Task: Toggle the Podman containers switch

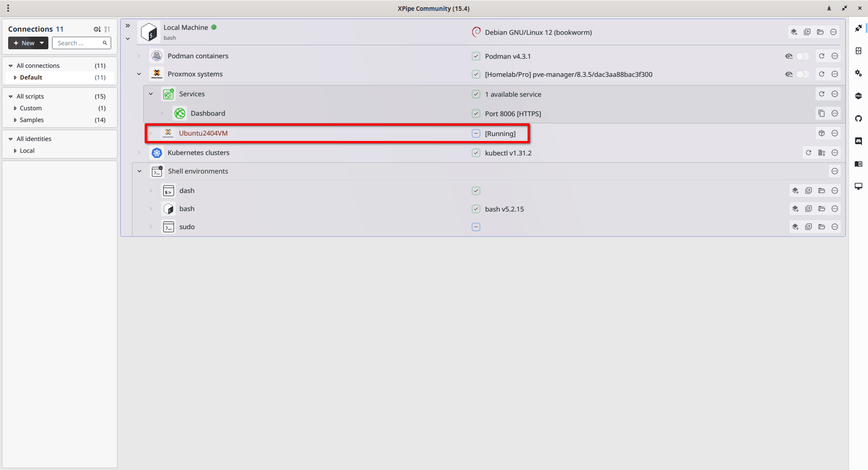Action: [802, 56]
